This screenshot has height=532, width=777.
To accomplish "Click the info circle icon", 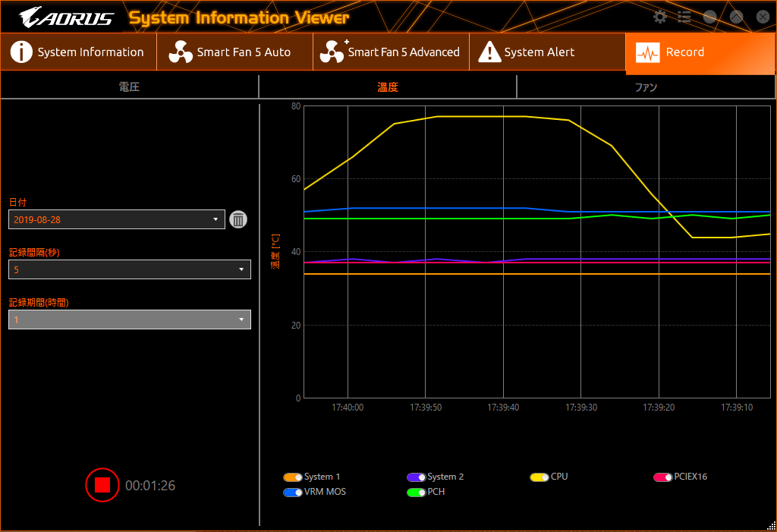I will (21, 52).
